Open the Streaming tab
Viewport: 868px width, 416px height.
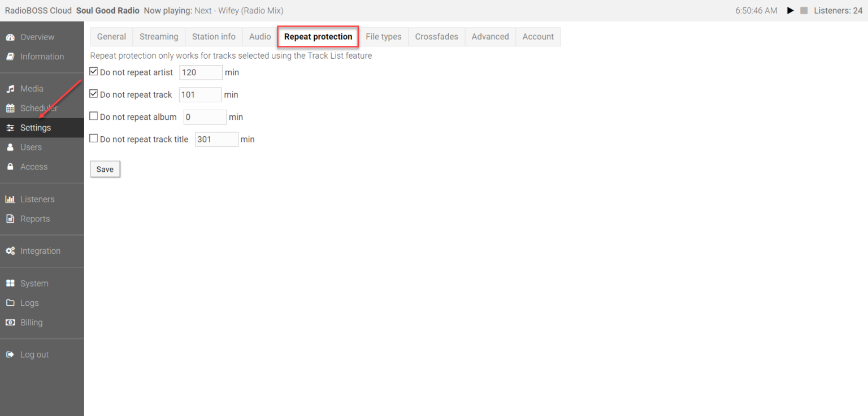point(159,37)
